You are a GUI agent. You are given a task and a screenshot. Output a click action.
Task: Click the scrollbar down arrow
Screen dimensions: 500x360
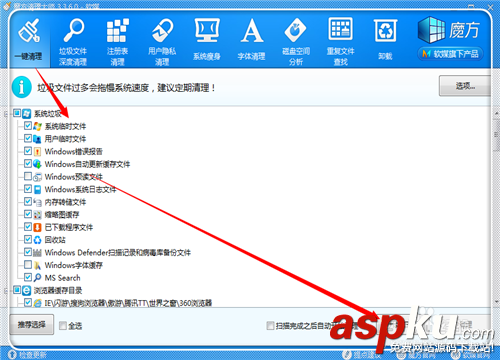click(x=496, y=302)
